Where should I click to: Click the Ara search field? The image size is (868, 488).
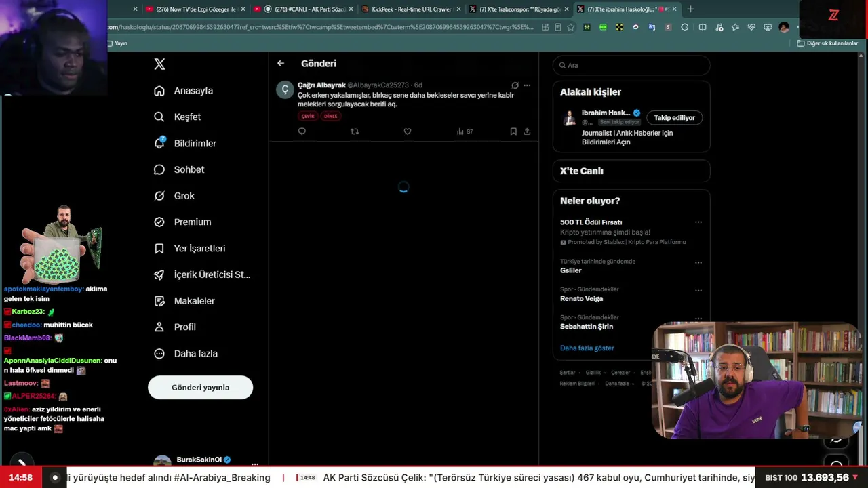click(x=631, y=65)
